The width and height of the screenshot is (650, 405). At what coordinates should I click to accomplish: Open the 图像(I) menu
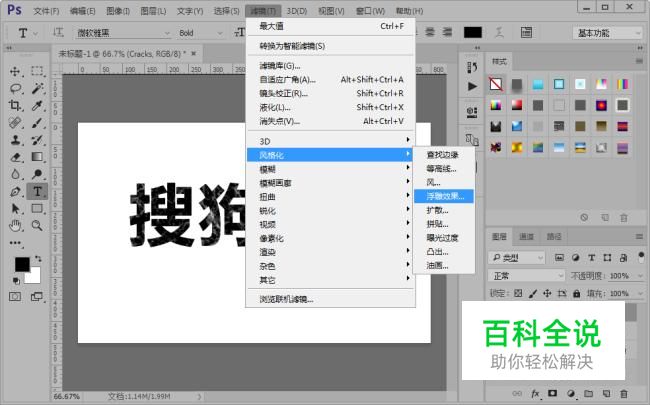(118, 11)
